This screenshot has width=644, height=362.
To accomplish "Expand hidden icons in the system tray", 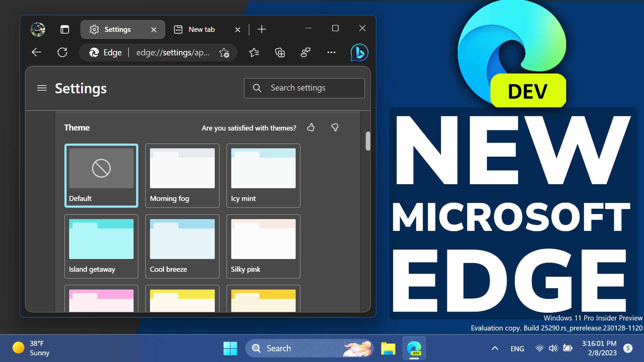I will 495,348.
